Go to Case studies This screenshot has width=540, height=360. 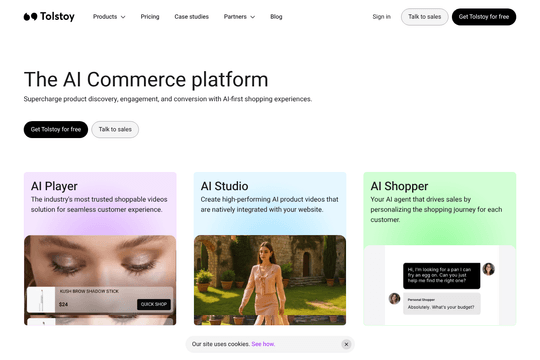click(x=191, y=17)
